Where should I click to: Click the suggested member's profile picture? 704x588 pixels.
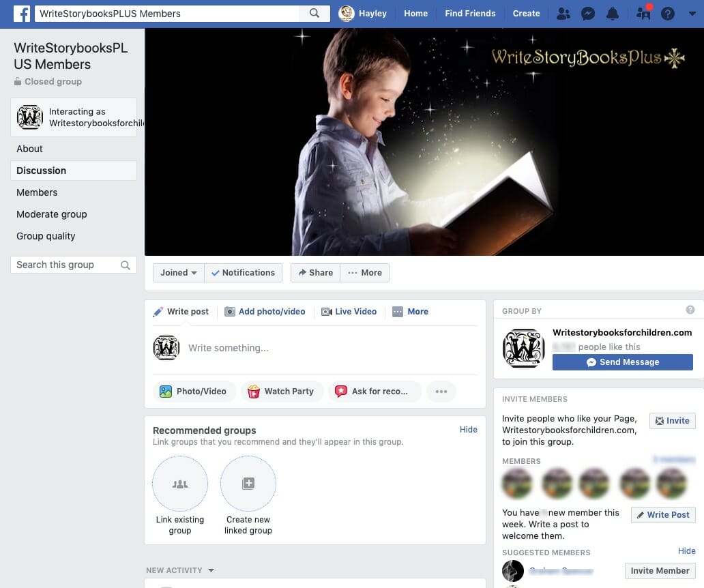[513, 571]
